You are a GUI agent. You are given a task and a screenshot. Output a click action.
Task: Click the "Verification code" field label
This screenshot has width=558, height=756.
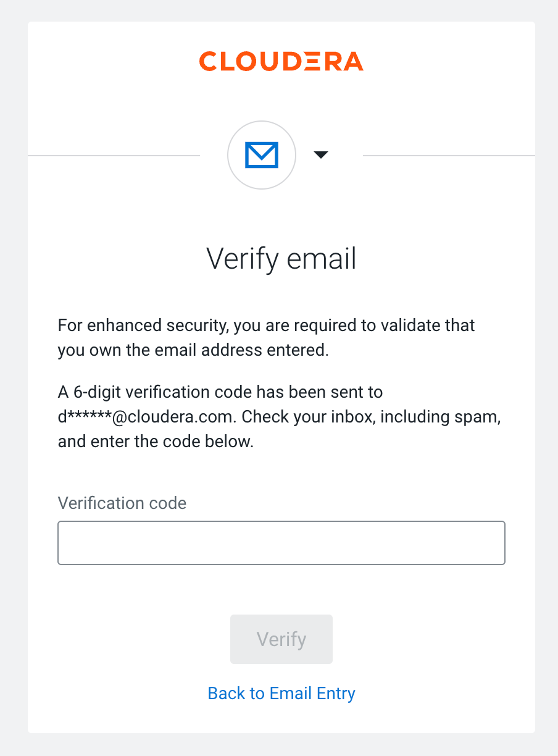122,503
